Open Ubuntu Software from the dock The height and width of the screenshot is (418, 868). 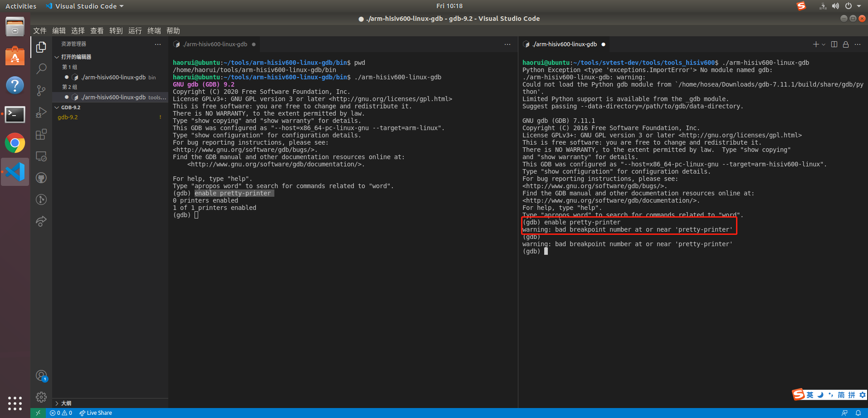[15, 56]
